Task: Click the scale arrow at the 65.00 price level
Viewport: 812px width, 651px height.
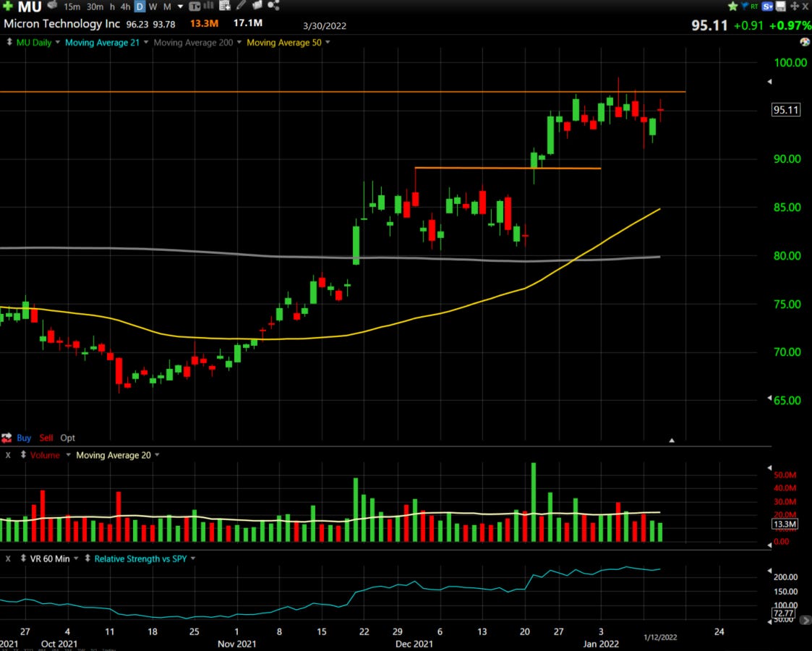Action: [x=769, y=399]
